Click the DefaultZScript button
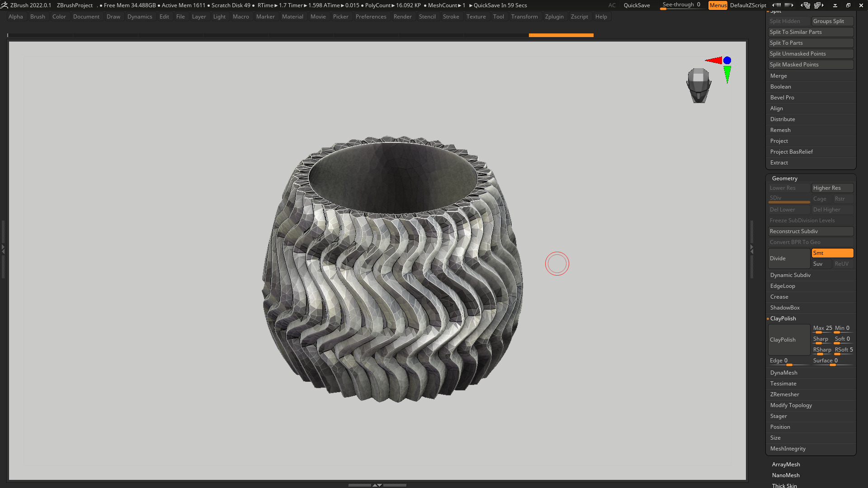Screen dimensions: 868x488 click(748, 5)
